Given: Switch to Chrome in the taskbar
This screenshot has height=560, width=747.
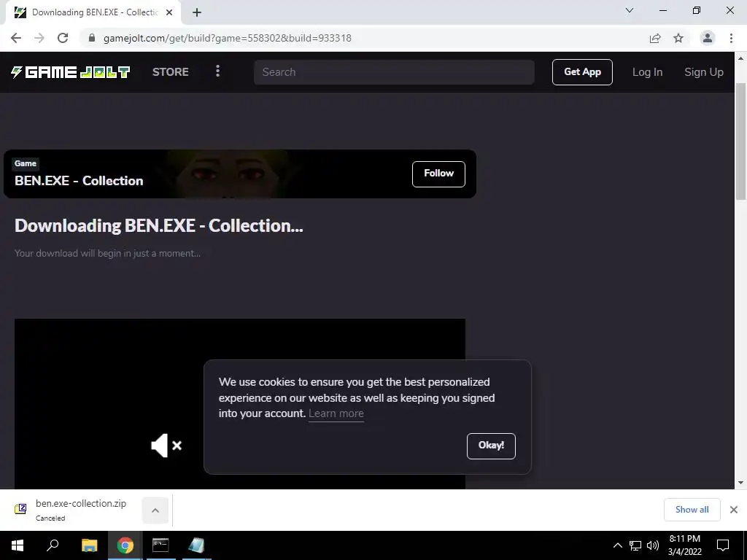Looking at the screenshot, I should click(125, 545).
